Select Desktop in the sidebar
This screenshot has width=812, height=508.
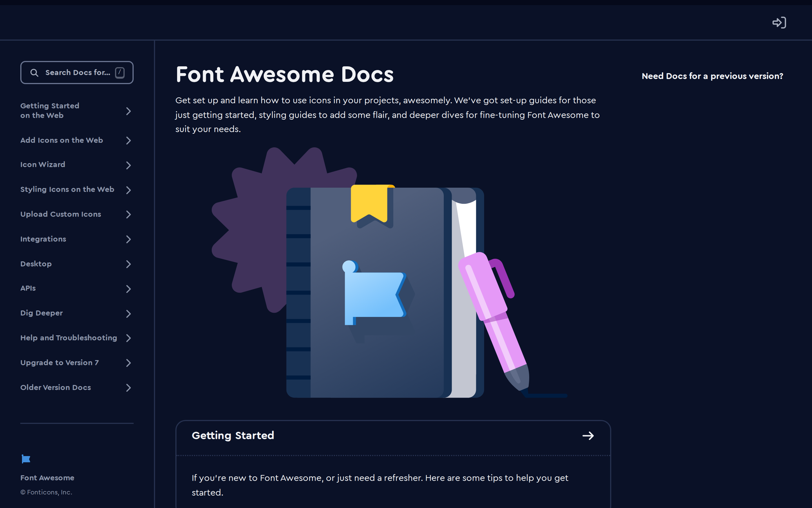pos(36,264)
